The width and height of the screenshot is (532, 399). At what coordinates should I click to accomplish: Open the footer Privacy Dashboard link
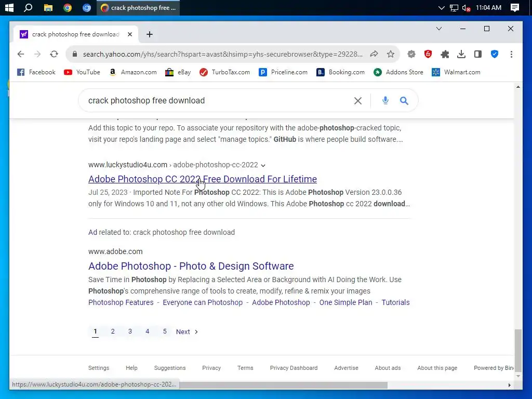[x=294, y=368]
